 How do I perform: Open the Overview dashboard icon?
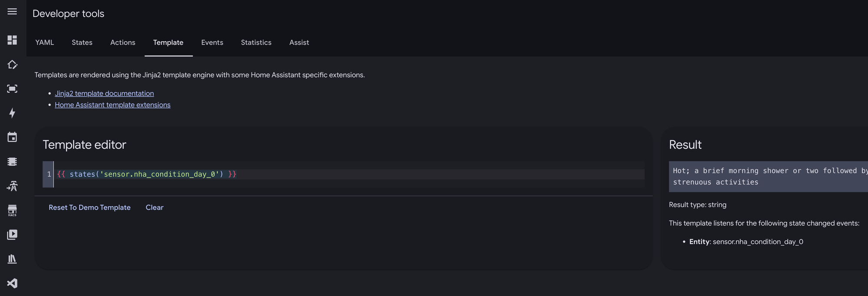12,40
